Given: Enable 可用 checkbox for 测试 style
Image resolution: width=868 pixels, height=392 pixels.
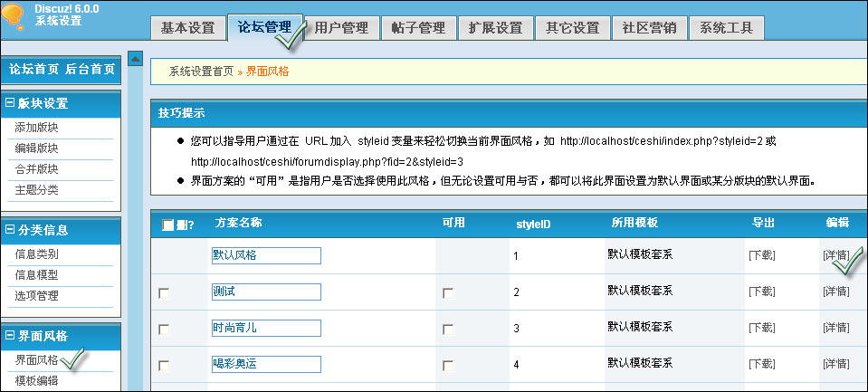Looking at the screenshot, I should 448,293.
